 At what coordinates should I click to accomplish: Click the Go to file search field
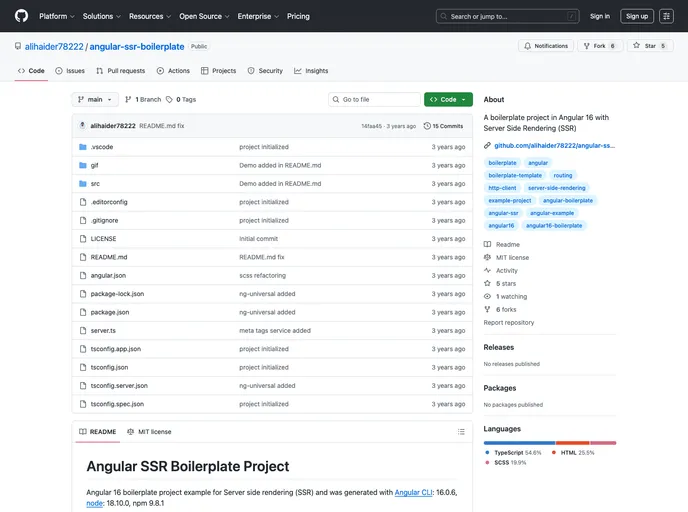374,100
